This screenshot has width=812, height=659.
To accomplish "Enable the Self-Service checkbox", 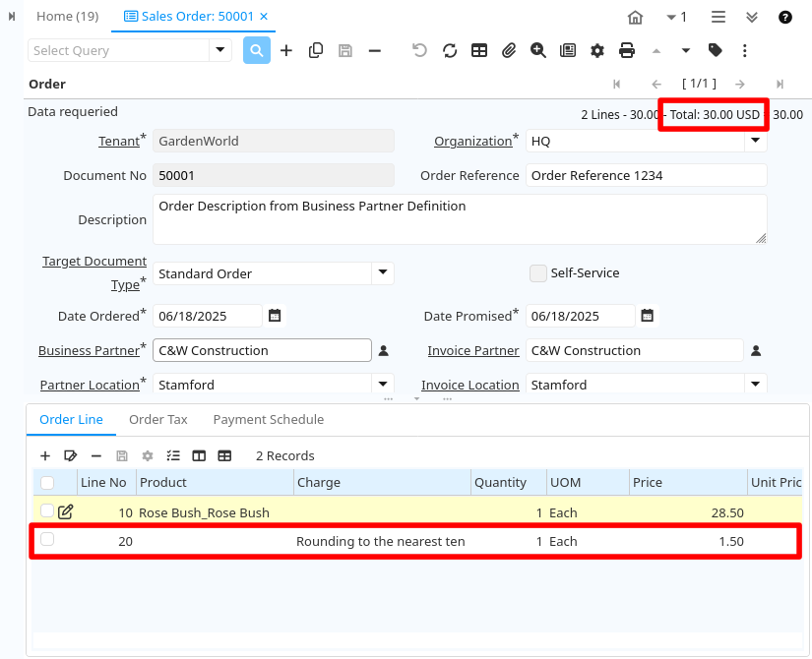I will tap(538, 273).
